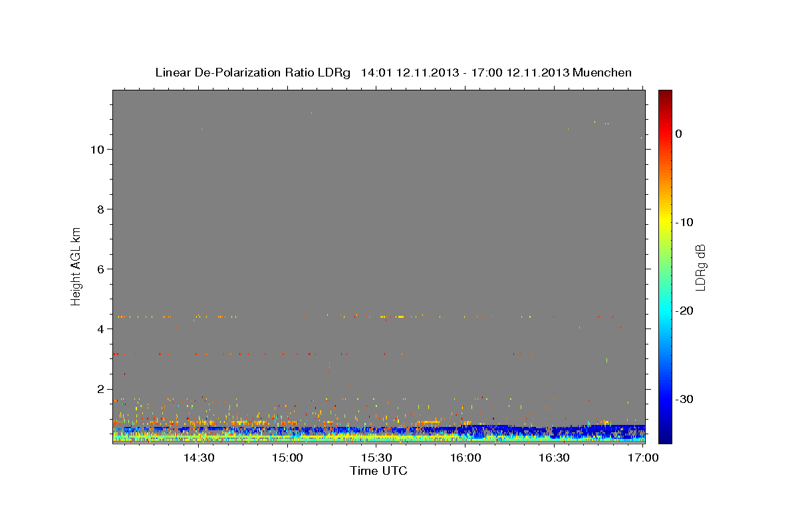The width and height of the screenshot is (798, 532).
Task: Click the "Time UTC" axis label
Action: pyautogui.click(x=378, y=471)
